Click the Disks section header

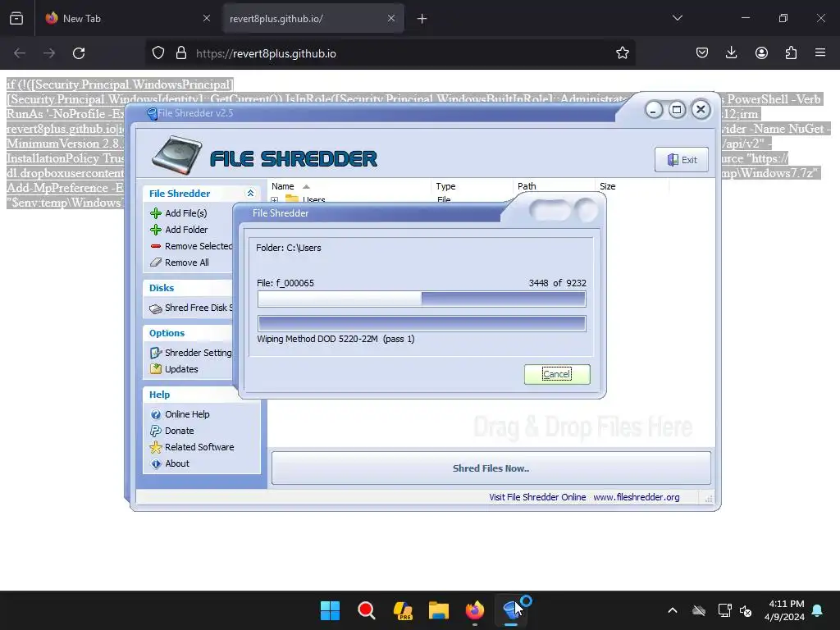tap(162, 288)
